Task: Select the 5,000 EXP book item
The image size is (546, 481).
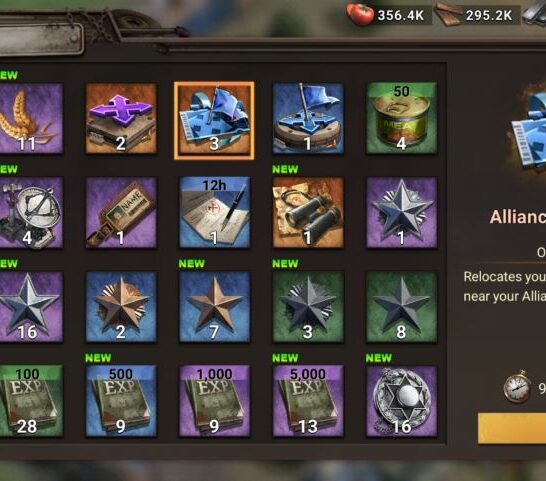Action: 308,401
